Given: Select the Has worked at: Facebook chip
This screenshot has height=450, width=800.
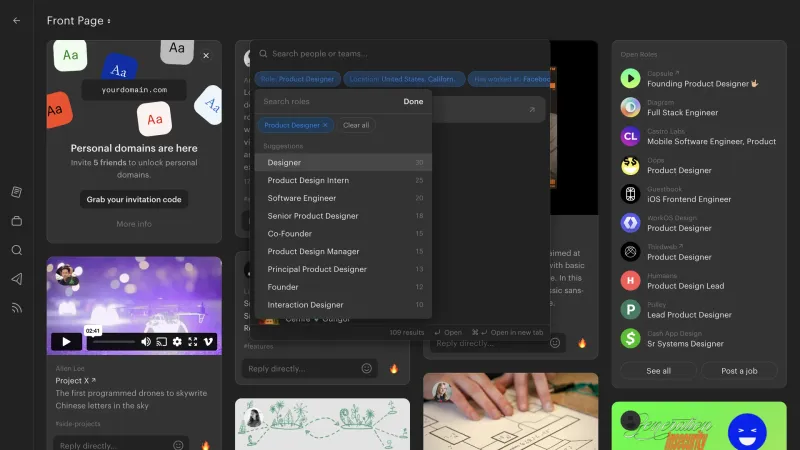Looking at the screenshot, I should click(x=509, y=79).
